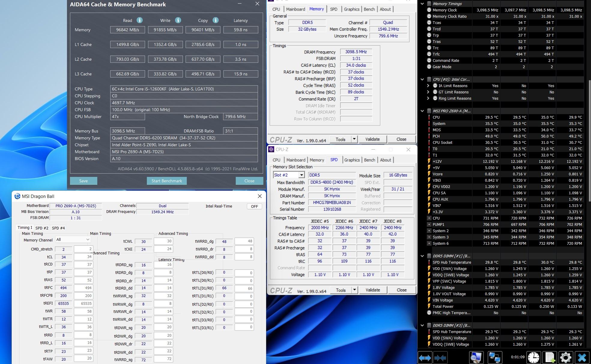The image size is (591, 364).
Task: Click tRFC editable value field 494
Action: [83, 288]
